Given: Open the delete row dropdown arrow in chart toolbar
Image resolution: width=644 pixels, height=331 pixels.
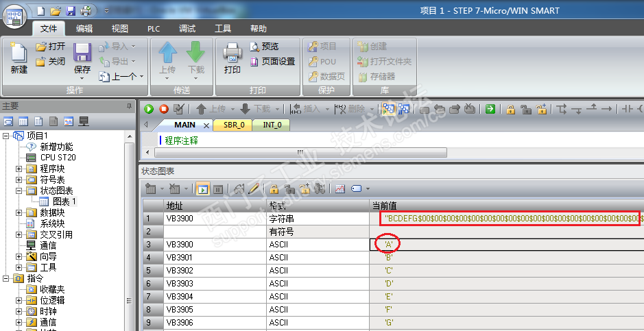Looking at the screenshot, I should (x=186, y=189).
